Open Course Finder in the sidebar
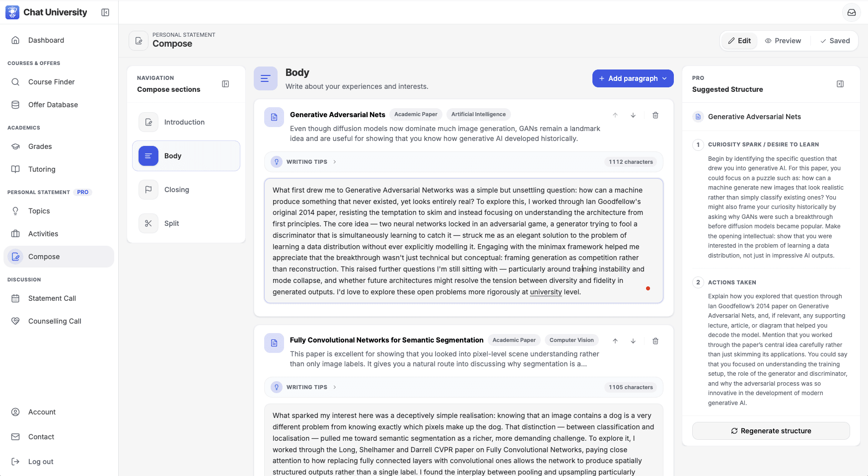 point(59,82)
